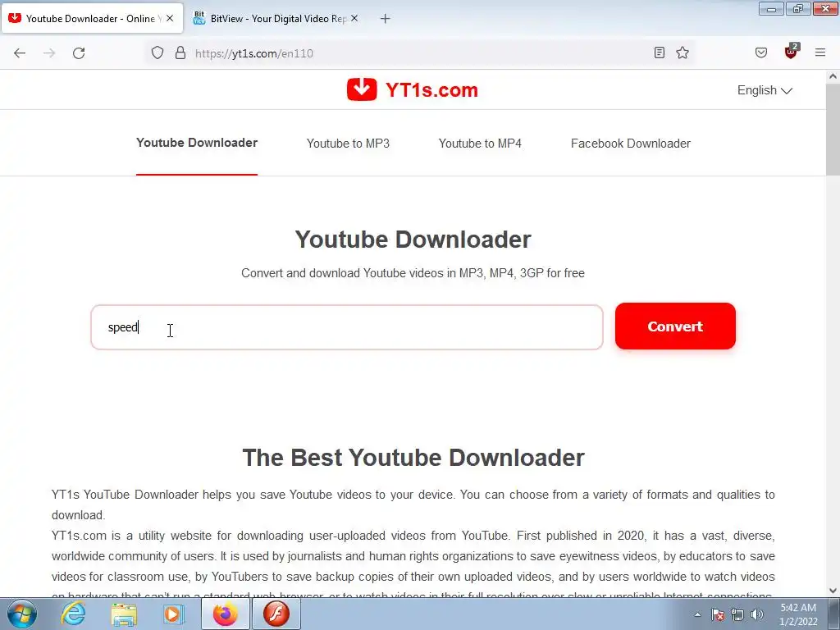Click the page scrollbar up arrow
This screenshot has width=840, height=630.
point(833,76)
